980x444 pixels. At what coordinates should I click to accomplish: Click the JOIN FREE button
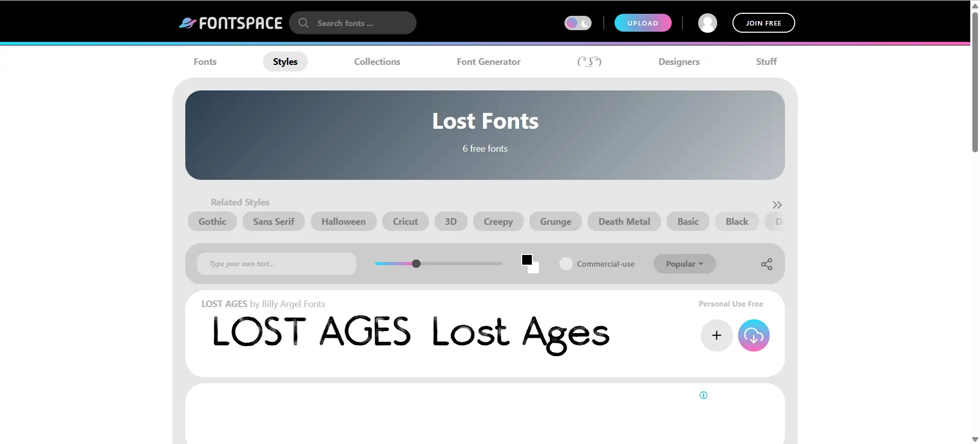[x=764, y=23]
